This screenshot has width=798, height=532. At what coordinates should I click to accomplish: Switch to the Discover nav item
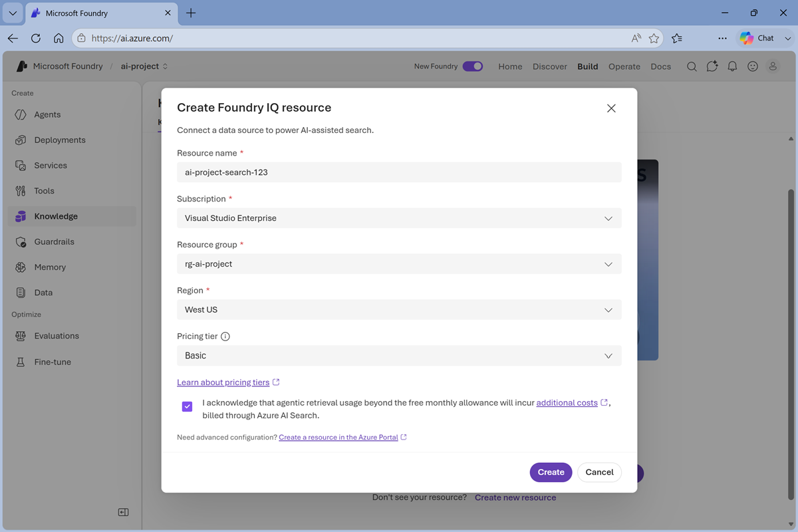pyautogui.click(x=550, y=66)
